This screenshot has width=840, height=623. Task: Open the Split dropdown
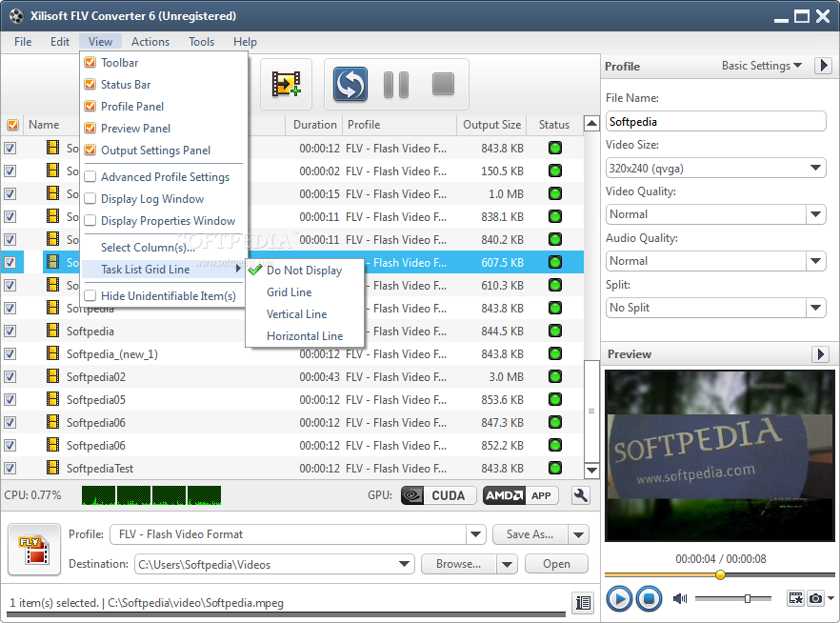click(815, 308)
